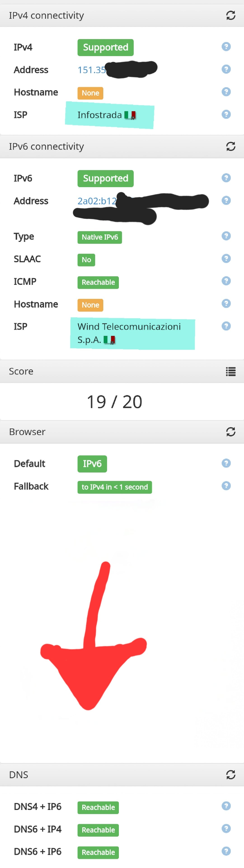
Task: Show help for Fallback row
Action: (x=226, y=486)
